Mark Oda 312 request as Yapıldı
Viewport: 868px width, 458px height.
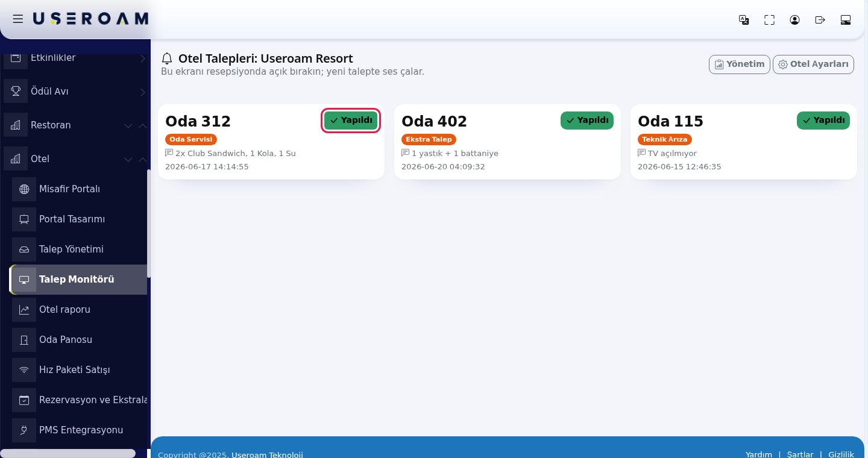coord(351,121)
